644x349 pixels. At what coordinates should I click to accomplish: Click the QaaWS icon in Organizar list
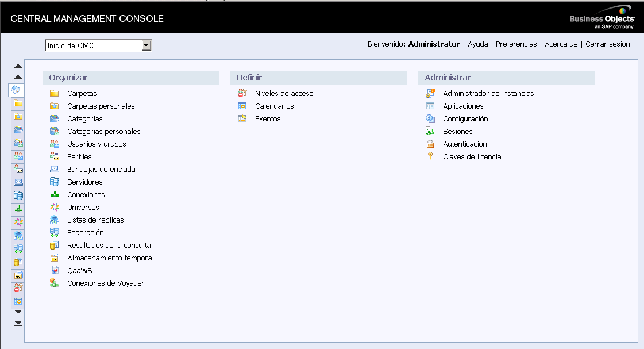[55, 271]
